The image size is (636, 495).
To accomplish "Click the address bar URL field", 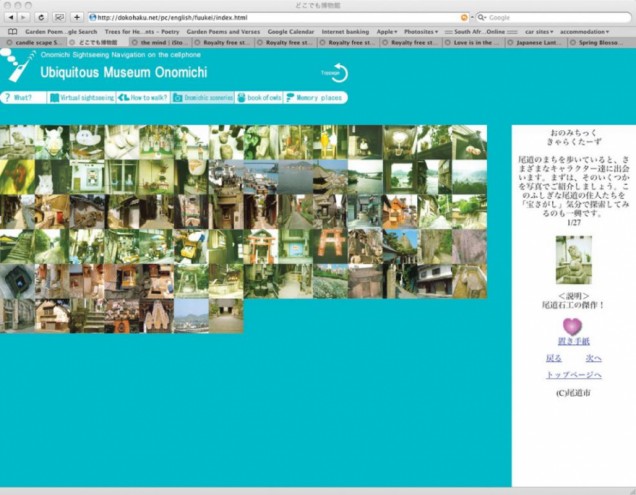I will 278,17.
